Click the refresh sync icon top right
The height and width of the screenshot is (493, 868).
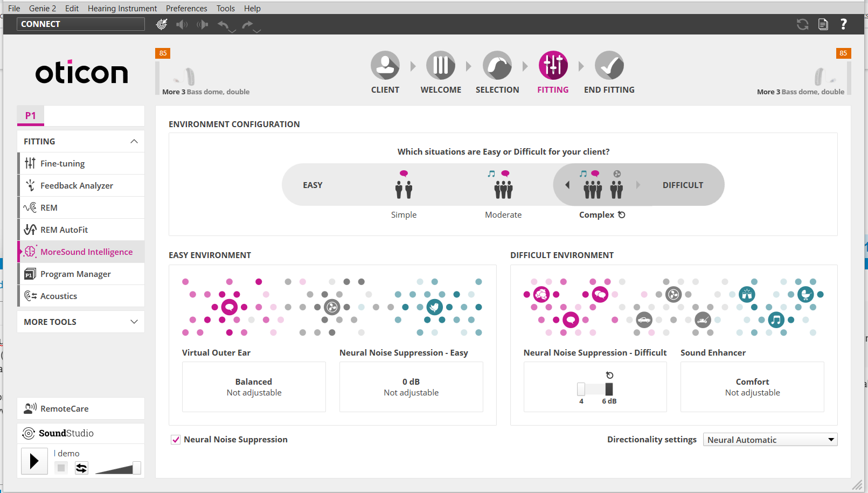[x=802, y=24]
